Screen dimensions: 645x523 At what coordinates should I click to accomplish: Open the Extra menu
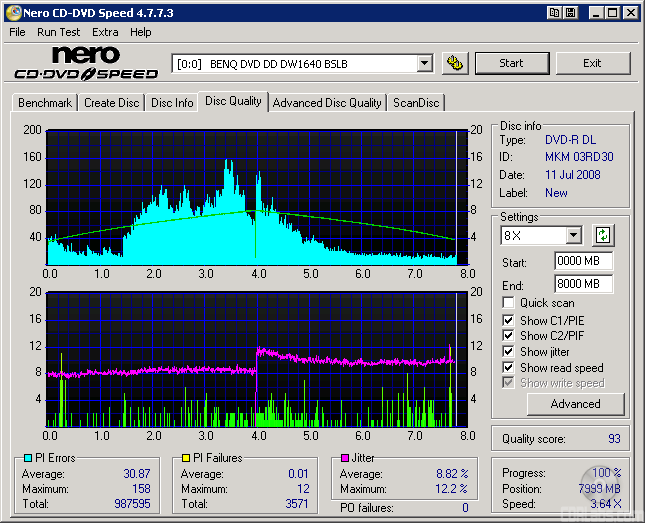coord(105,32)
